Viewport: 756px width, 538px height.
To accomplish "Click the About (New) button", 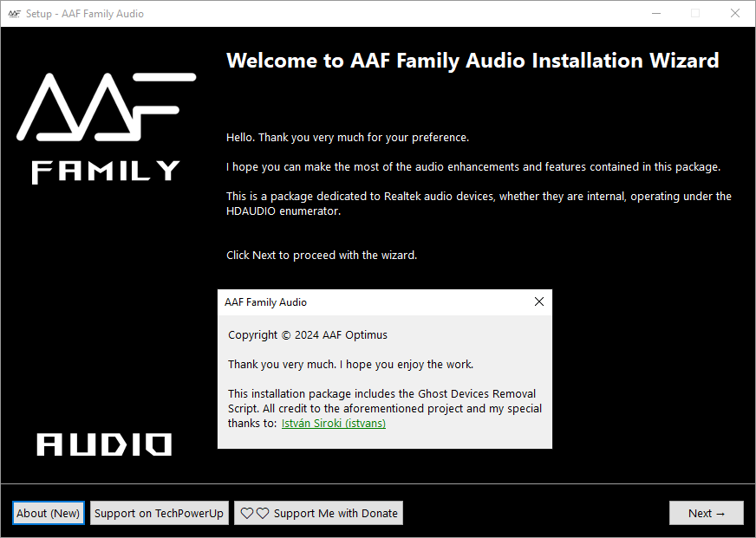I will click(49, 513).
